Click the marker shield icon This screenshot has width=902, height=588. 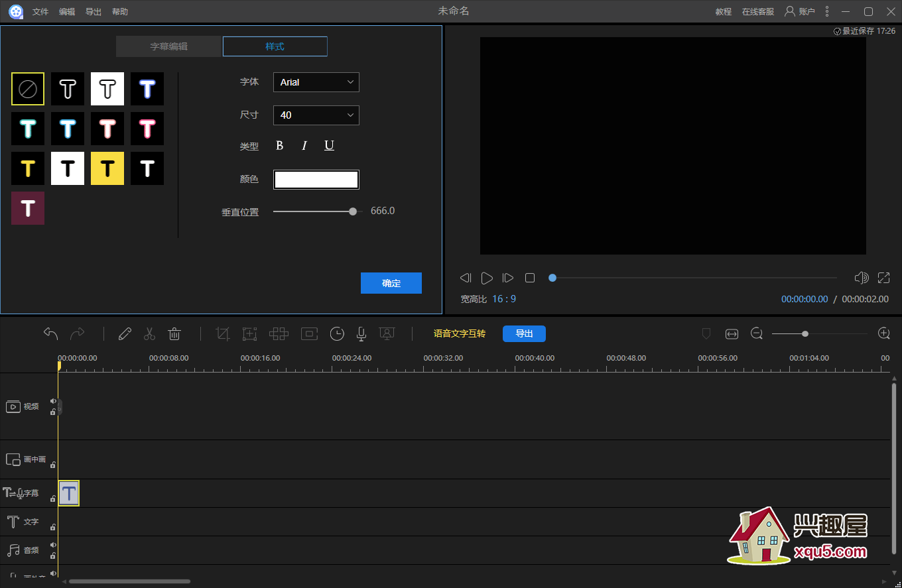point(706,333)
